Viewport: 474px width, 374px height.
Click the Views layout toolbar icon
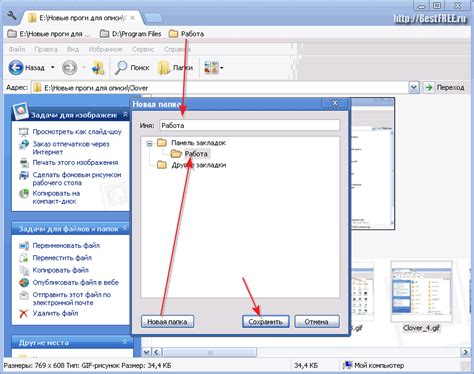click(211, 68)
